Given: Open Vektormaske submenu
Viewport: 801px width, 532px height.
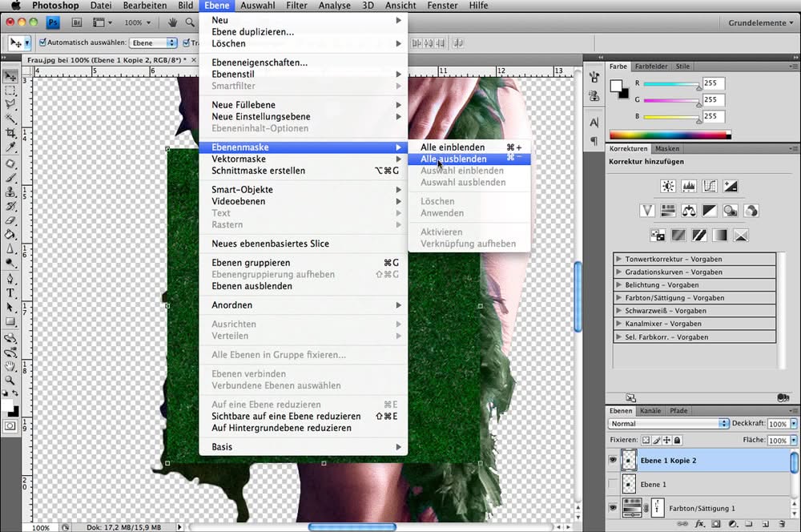Looking at the screenshot, I should [x=303, y=159].
